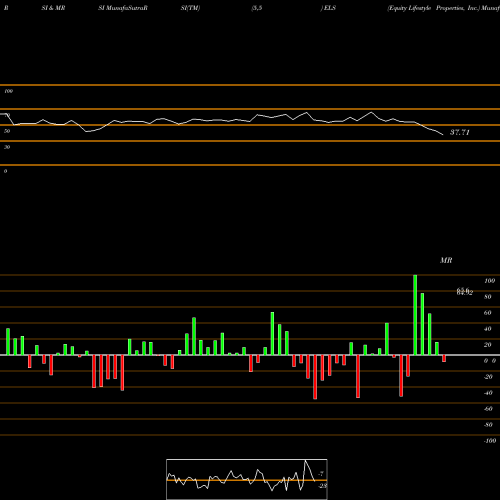Select the ELS ticker text in header

(x=330, y=8)
